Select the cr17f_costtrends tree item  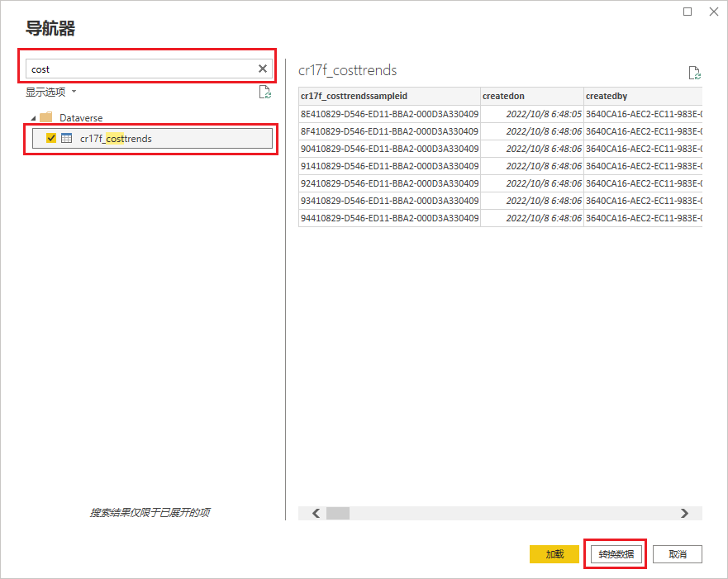pos(152,138)
